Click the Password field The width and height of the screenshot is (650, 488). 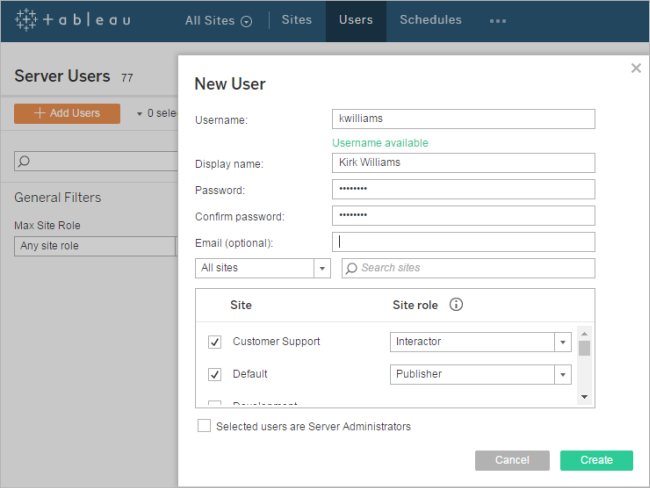tap(463, 189)
